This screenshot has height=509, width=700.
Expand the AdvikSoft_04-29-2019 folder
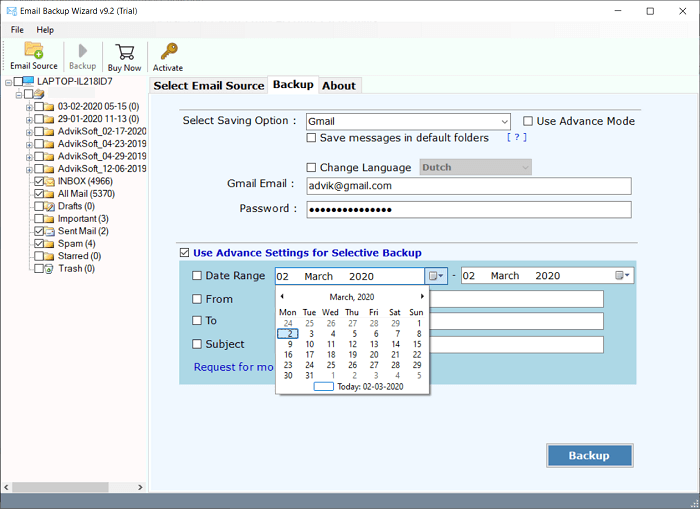(29, 158)
